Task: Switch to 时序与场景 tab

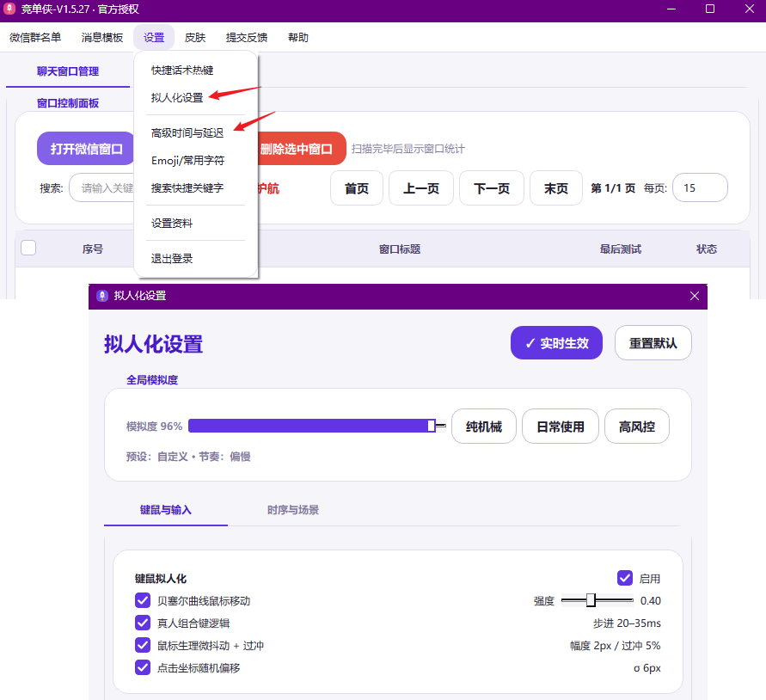Action: [293, 510]
